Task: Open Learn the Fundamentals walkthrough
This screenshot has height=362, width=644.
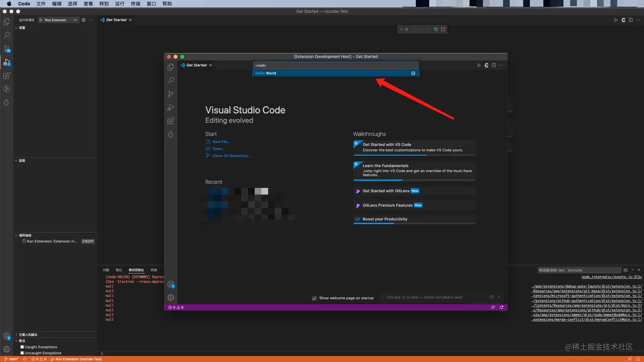Action: 414,170
